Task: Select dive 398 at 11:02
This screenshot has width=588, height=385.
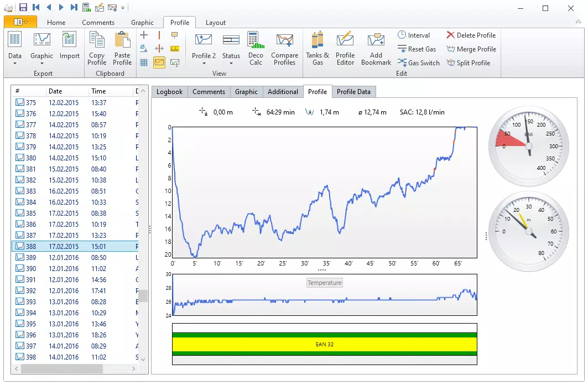Action: click(76, 357)
